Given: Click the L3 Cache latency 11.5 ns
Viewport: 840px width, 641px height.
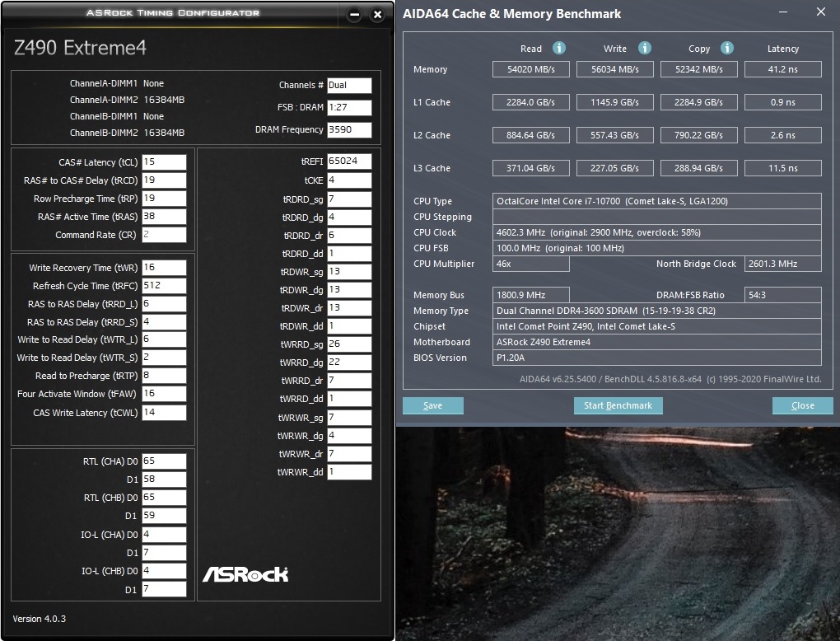Looking at the screenshot, I should coord(783,168).
